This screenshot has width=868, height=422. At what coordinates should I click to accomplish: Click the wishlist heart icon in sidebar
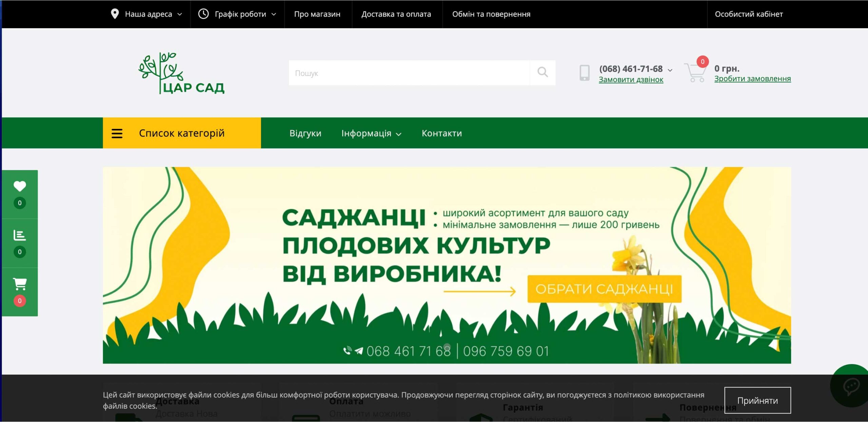click(x=20, y=186)
